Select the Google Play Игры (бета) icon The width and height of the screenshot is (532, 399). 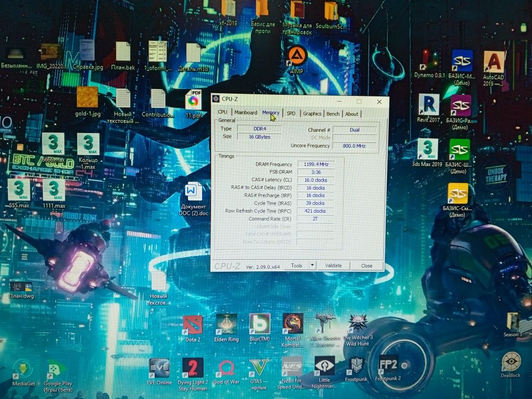[x=58, y=376]
